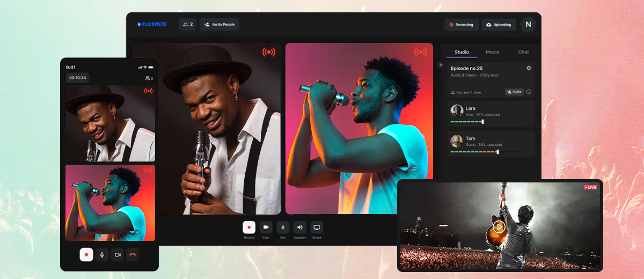
Task: Click the Recording status button
Action: coord(461,25)
